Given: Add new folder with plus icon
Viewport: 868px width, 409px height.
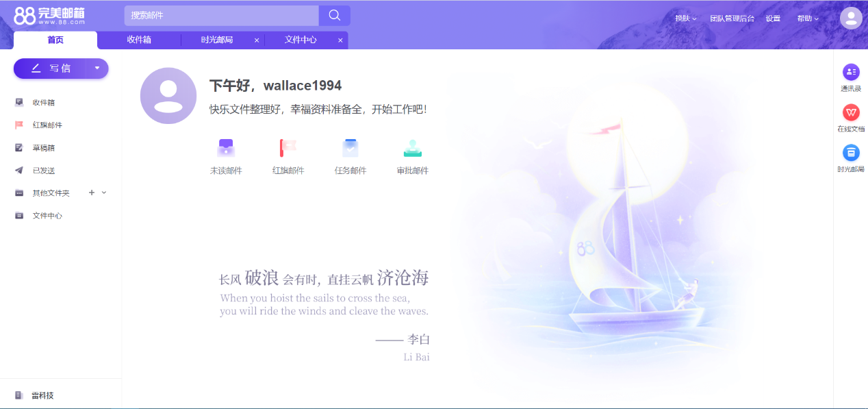Looking at the screenshot, I should click(92, 193).
